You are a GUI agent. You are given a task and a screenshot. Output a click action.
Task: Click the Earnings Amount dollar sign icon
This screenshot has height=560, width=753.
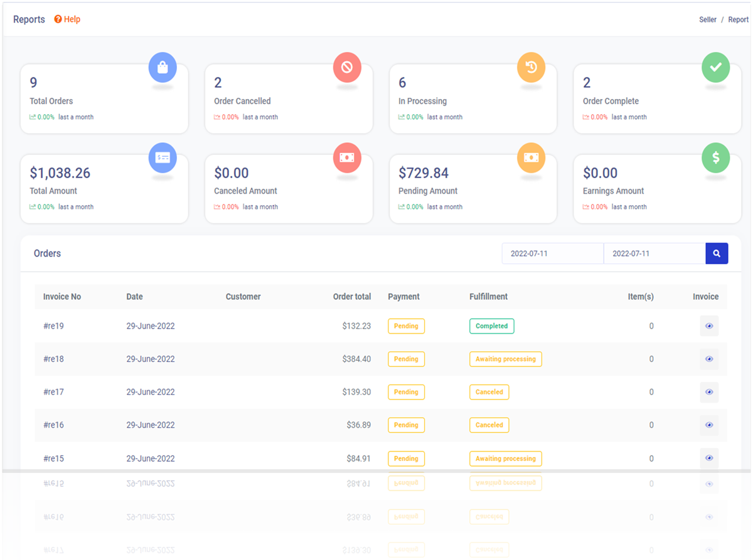(x=715, y=158)
